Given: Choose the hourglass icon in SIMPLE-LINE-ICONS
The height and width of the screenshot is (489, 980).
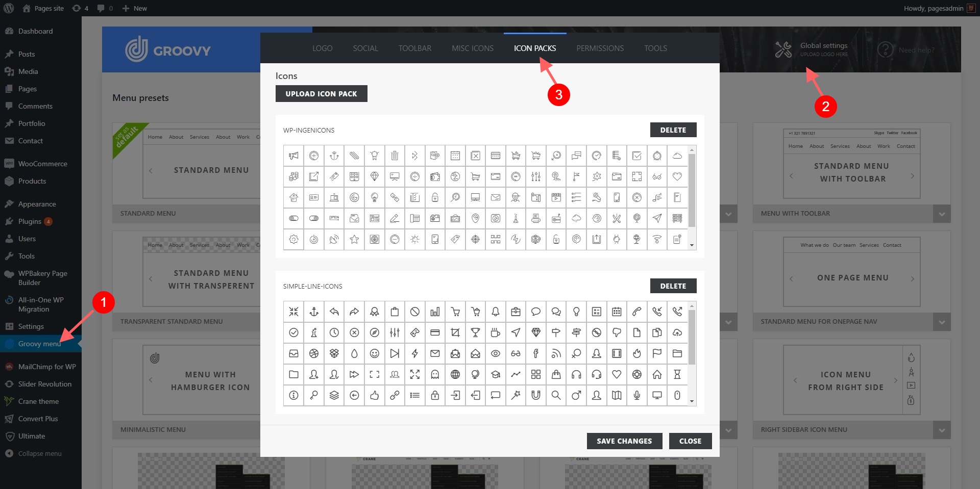Looking at the screenshot, I should [x=677, y=374].
